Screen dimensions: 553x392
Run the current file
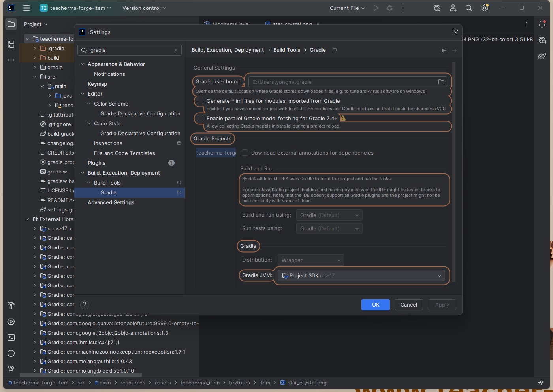click(x=376, y=8)
